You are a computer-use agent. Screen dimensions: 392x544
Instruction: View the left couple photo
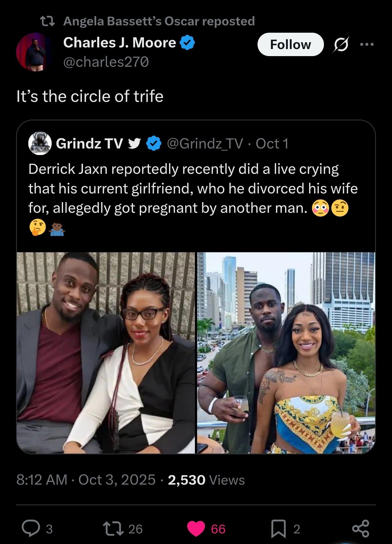tap(106, 352)
